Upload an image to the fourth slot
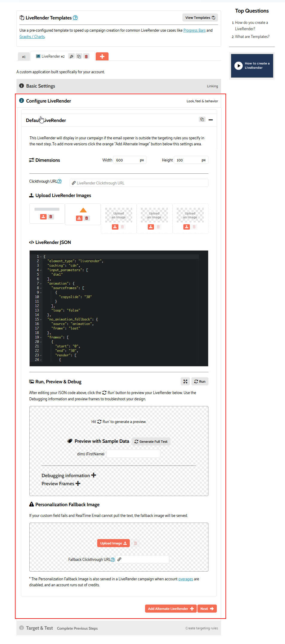Viewport: 285px width, 644px height. pyautogui.click(x=151, y=227)
